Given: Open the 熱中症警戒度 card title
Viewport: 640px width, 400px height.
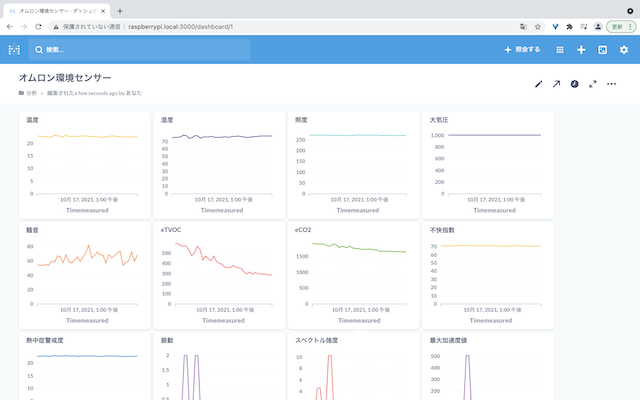Looking at the screenshot, I should pos(45,340).
